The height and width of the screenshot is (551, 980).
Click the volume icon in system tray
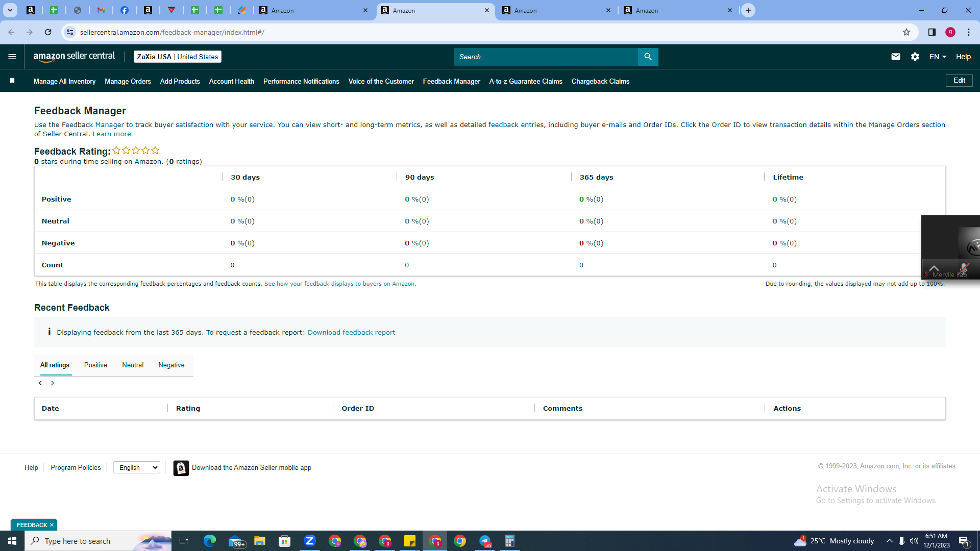(914, 541)
